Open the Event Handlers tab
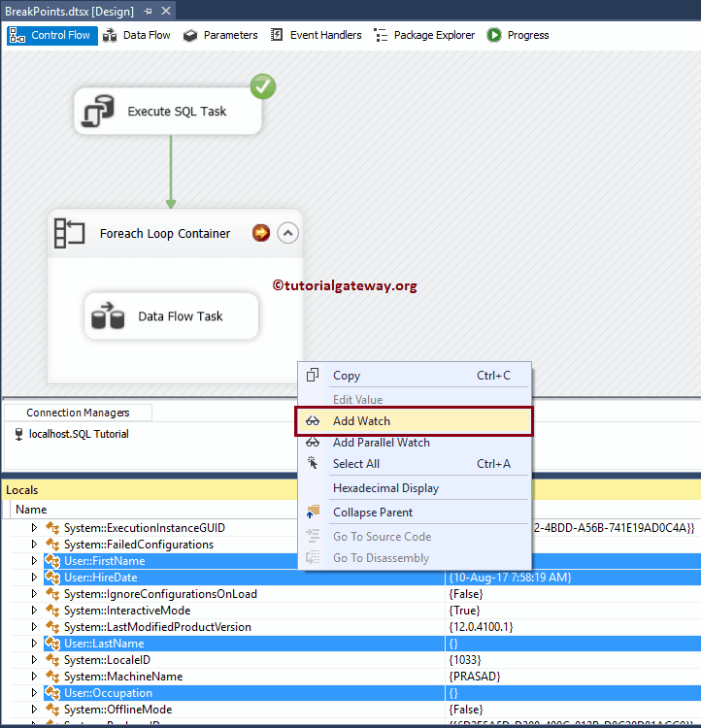The height and width of the screenshot is (728, 701). (x=317, y=35)
